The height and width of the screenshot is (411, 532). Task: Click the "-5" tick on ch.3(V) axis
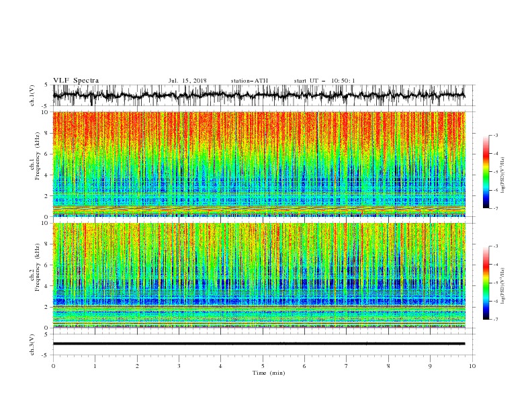coord(46,355)
